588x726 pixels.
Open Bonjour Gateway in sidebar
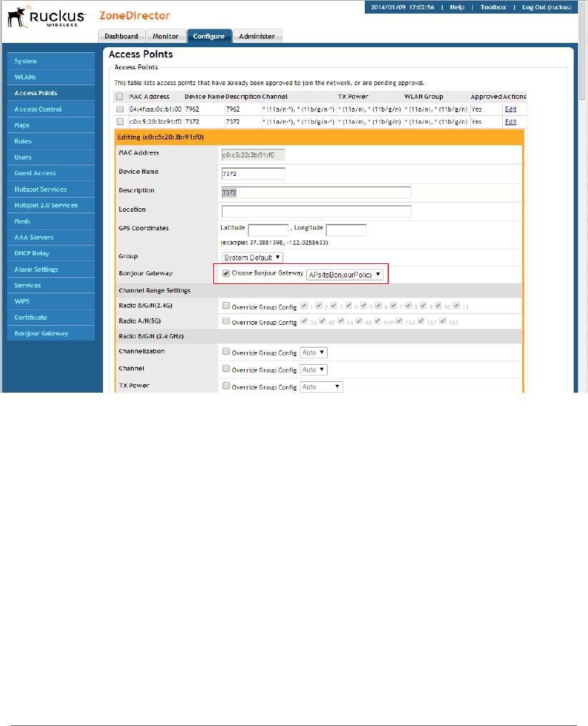51,333
